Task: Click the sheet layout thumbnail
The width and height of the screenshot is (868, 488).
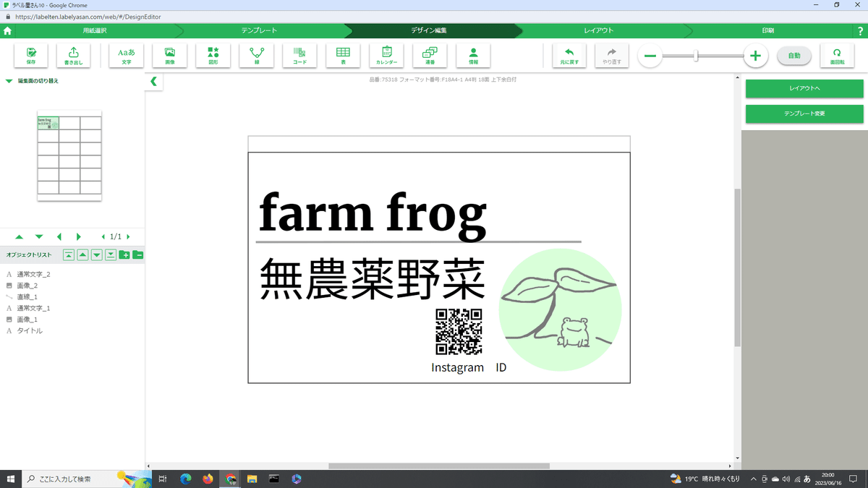Action: point(69,155)
